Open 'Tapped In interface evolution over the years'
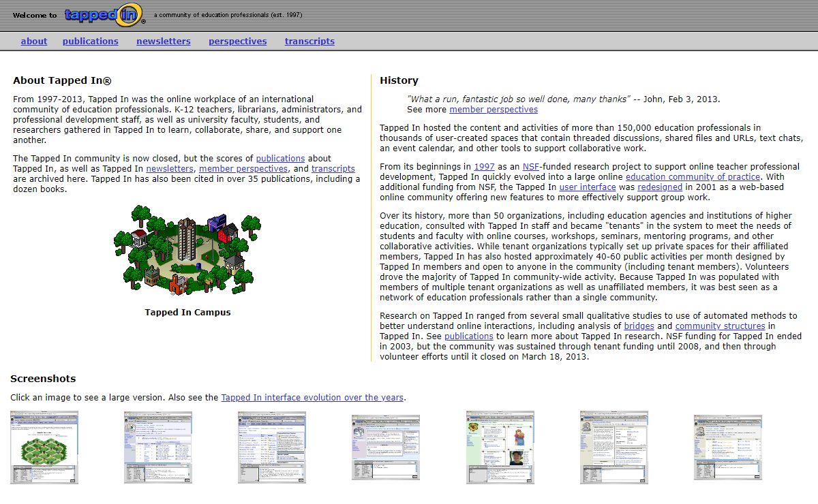 pos(312,398)
